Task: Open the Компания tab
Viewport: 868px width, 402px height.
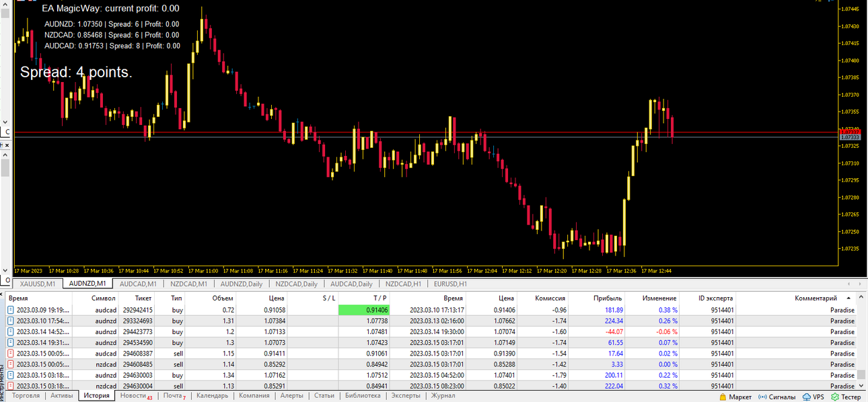Action: [x=254, y=396]
